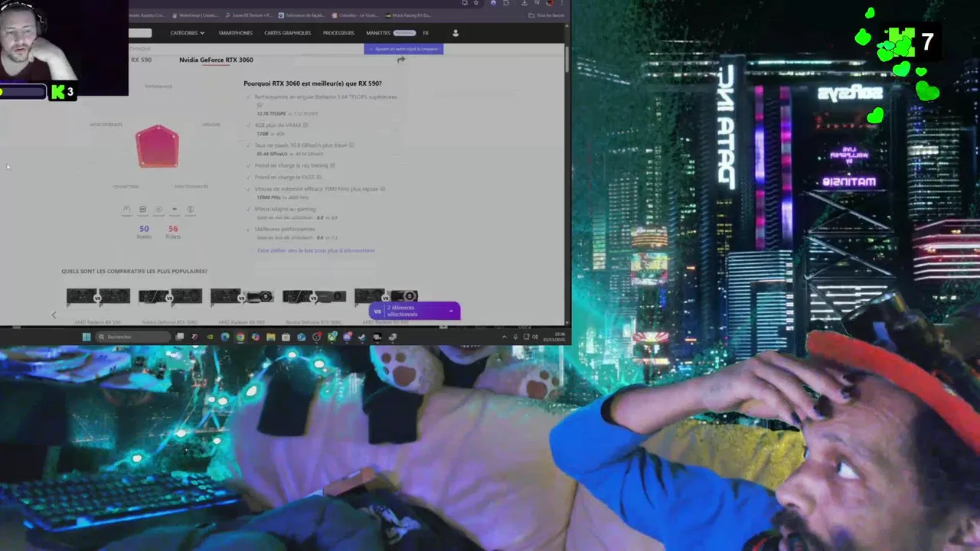Click the "Ajouter un autre objet à comparer" button
980x551 pixels.
(x=403, y=49)
